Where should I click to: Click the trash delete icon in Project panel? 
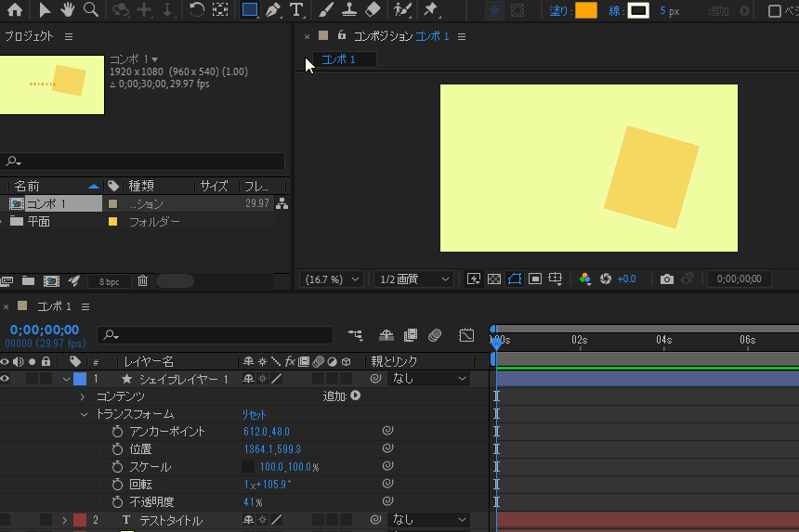143,281
